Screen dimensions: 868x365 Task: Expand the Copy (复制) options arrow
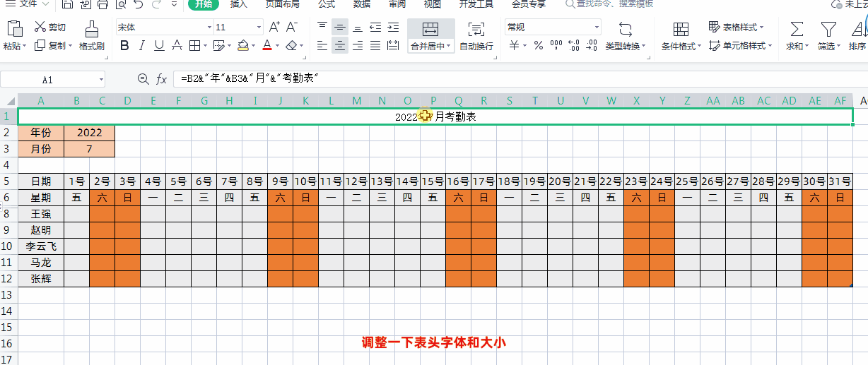coord(70,47)
